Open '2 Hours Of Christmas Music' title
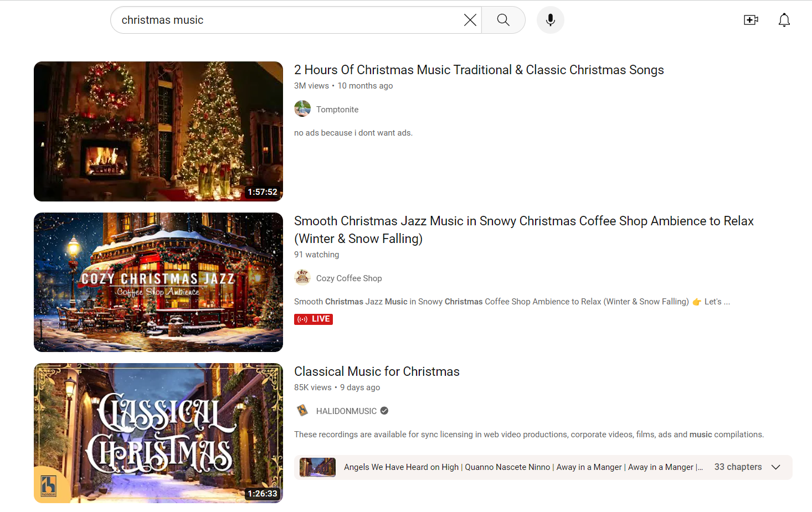The height and width of the screenshot is (512, 812). (479, 70)
